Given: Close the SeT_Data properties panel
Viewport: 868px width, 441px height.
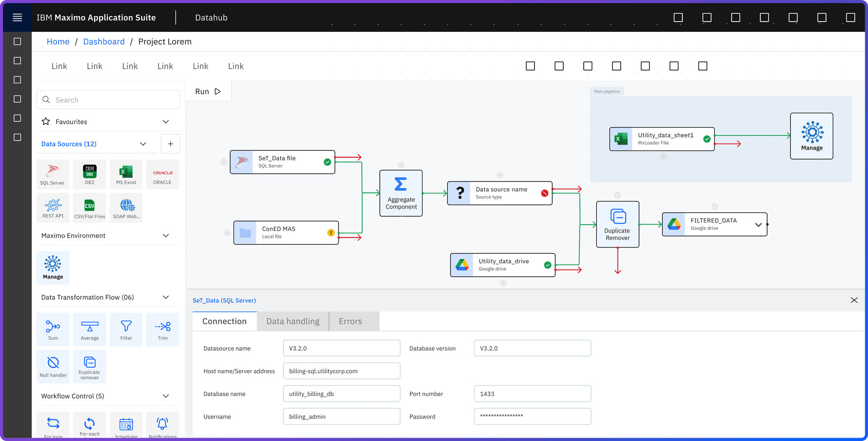Looking at the screenshot, I should [854, 300].
